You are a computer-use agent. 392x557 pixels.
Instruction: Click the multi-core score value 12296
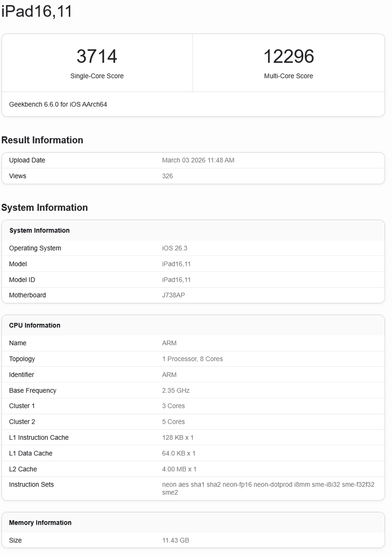pyautogui.click(x=289, y=56)
